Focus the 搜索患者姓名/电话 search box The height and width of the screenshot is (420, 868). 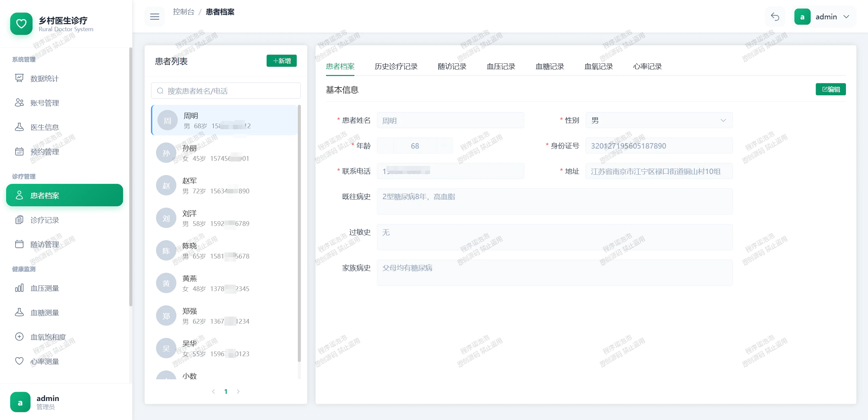(226, 91)
